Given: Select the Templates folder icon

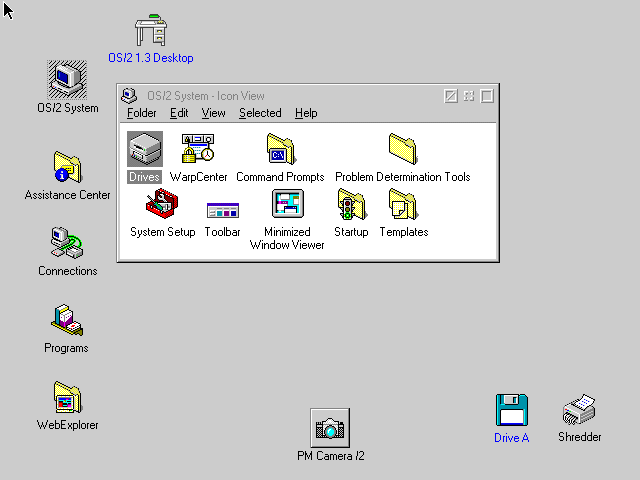Looking at the screenshot, I should coord(403,205).
